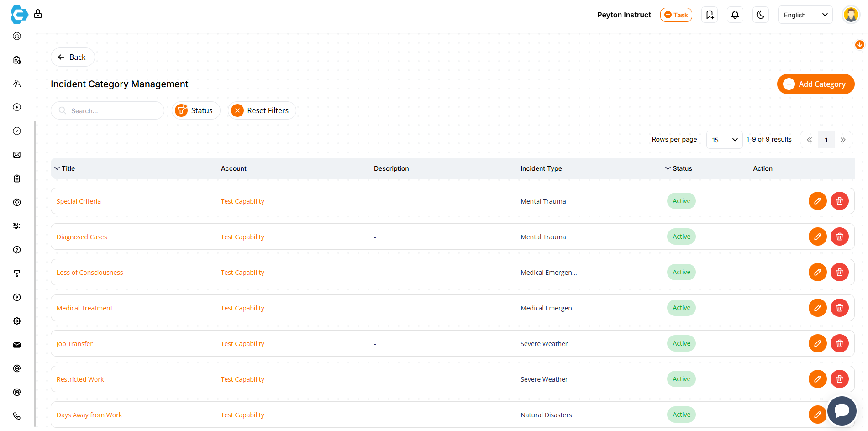Screen dimensions: 868x431
Task: Select the play circle icon in sidebar
Action: [x=17, y=107]
